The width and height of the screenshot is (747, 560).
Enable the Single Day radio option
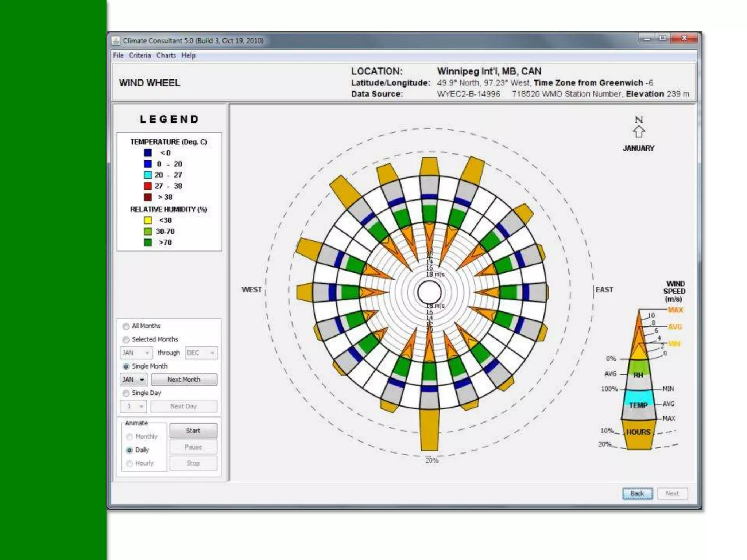[126, 393]
